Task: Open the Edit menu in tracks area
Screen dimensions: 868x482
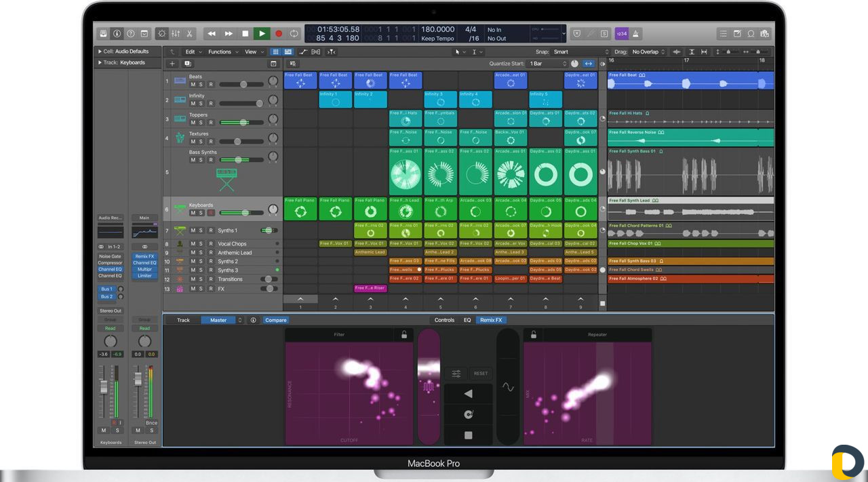Action: click(193, 52)
